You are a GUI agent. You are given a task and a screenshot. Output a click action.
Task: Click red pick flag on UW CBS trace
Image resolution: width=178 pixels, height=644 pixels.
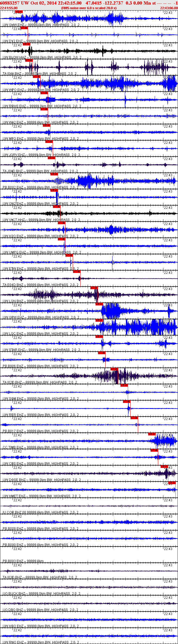[x=154, y=450]
